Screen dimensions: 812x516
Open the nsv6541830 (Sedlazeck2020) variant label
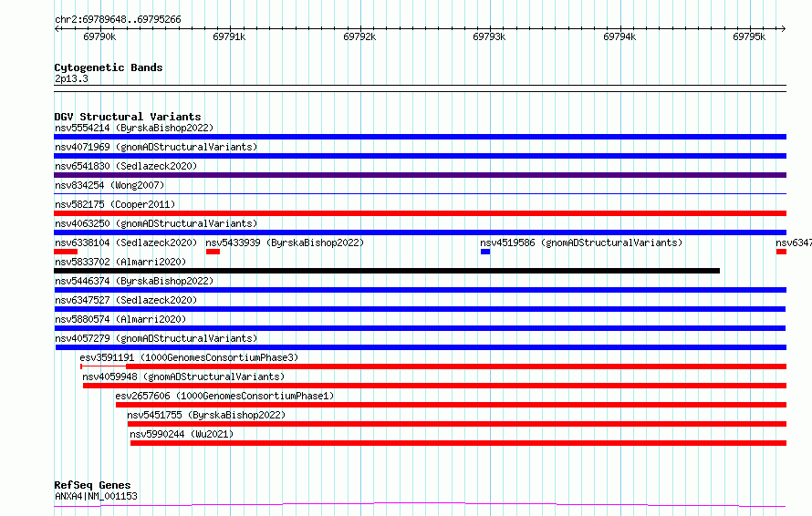[126, 166]
